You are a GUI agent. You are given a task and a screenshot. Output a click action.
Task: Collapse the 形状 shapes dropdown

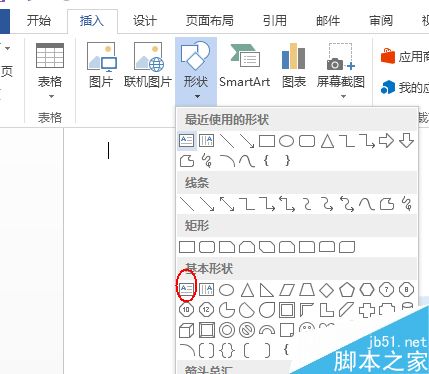[x=196, y=71]
